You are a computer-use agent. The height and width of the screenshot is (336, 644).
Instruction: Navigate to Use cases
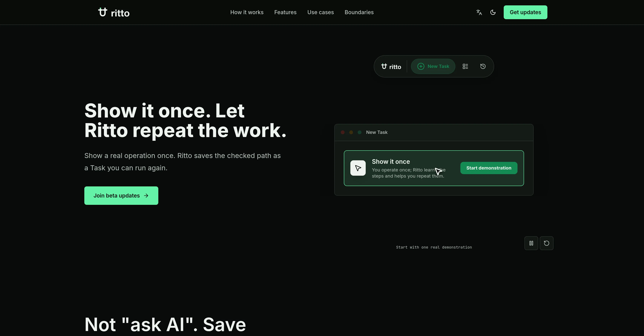320,12
